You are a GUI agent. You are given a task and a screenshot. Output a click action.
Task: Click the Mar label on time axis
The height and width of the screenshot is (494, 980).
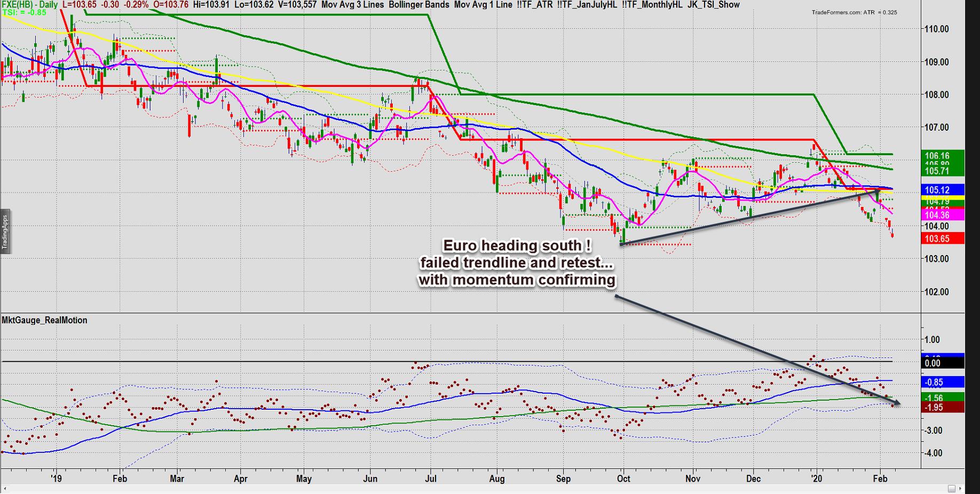pyautogui.click(x=177, y=479)
